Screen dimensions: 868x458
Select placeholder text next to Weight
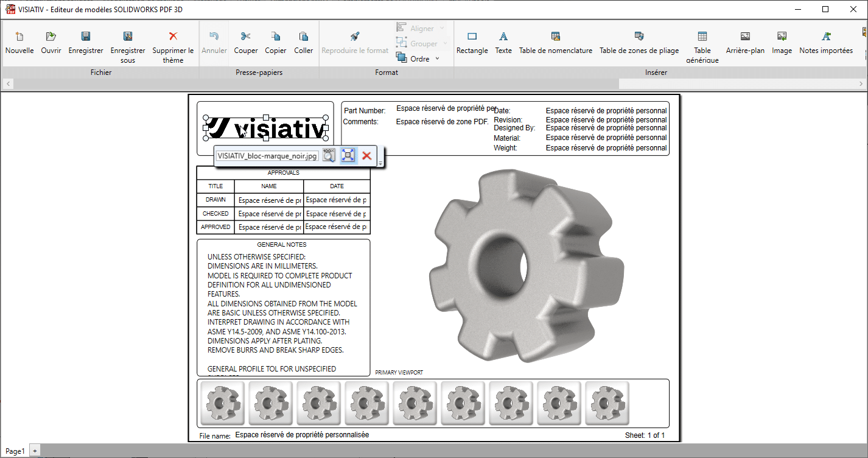606,148
